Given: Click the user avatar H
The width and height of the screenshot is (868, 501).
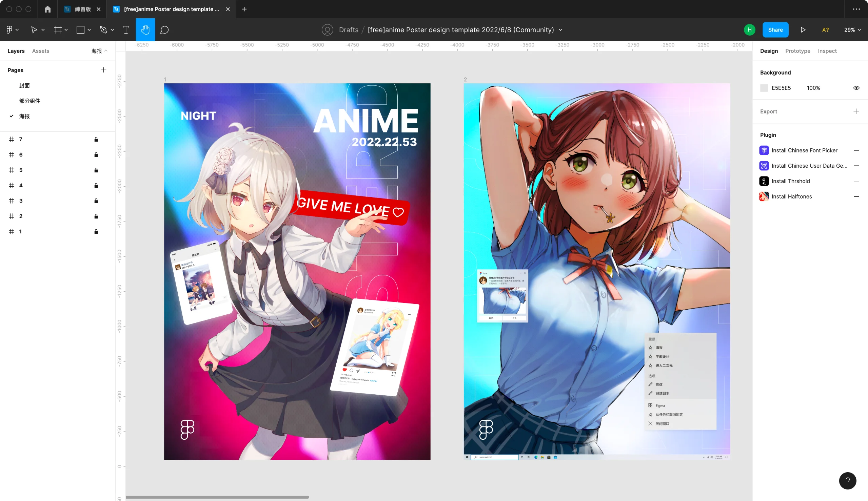Looking at the screenshot, I should [x=749, y=30].
